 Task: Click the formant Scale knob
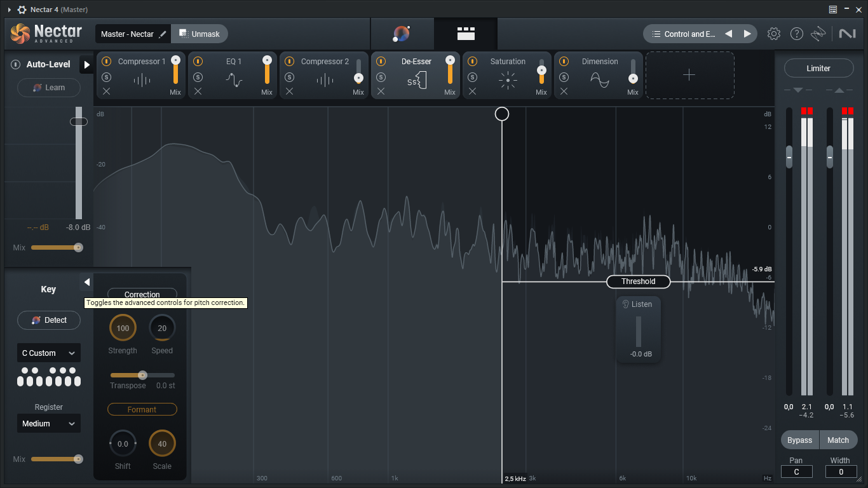click(162, 444)
